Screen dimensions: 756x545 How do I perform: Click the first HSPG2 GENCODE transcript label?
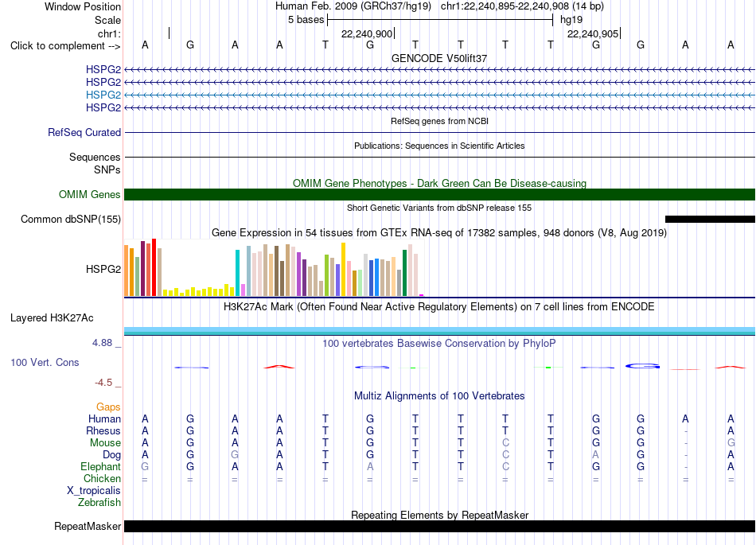coord(103,69)
